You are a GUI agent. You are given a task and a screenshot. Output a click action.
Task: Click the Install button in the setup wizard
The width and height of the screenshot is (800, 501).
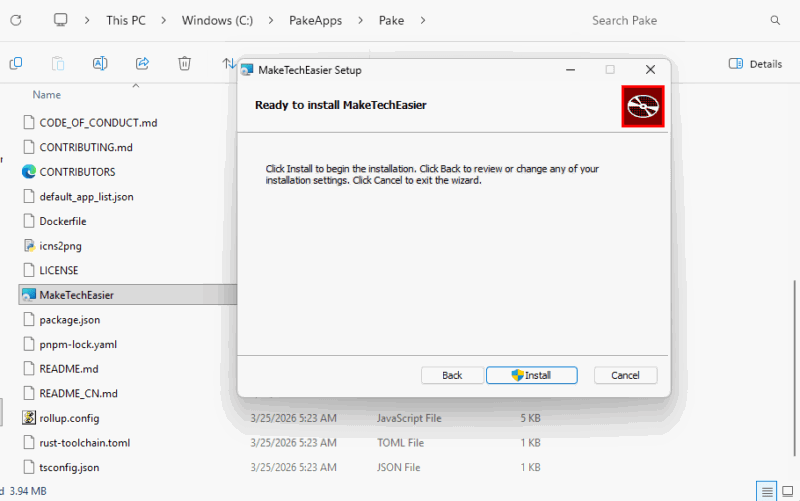point(532,375)
